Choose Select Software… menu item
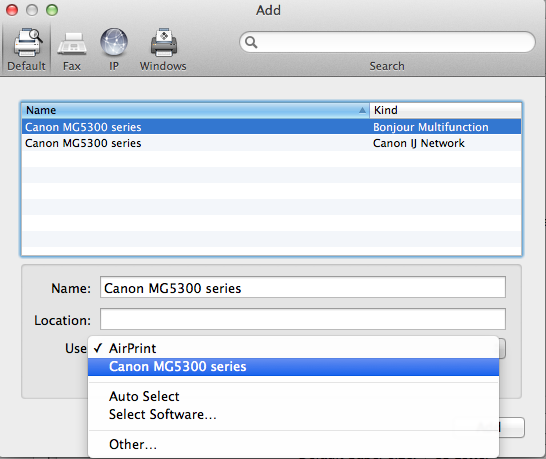The height and width of the screenshot is (459, 546). click(293, 414)
